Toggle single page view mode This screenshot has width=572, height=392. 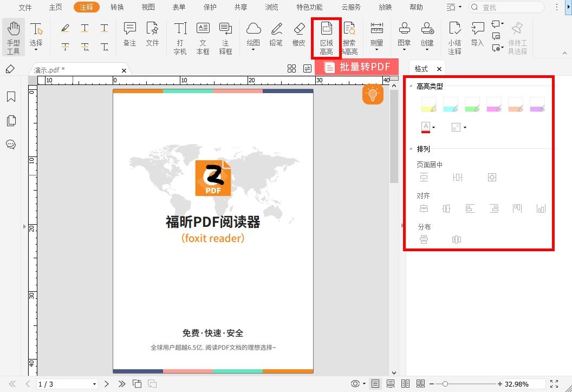pyautogui.click(x=375, y=383)
